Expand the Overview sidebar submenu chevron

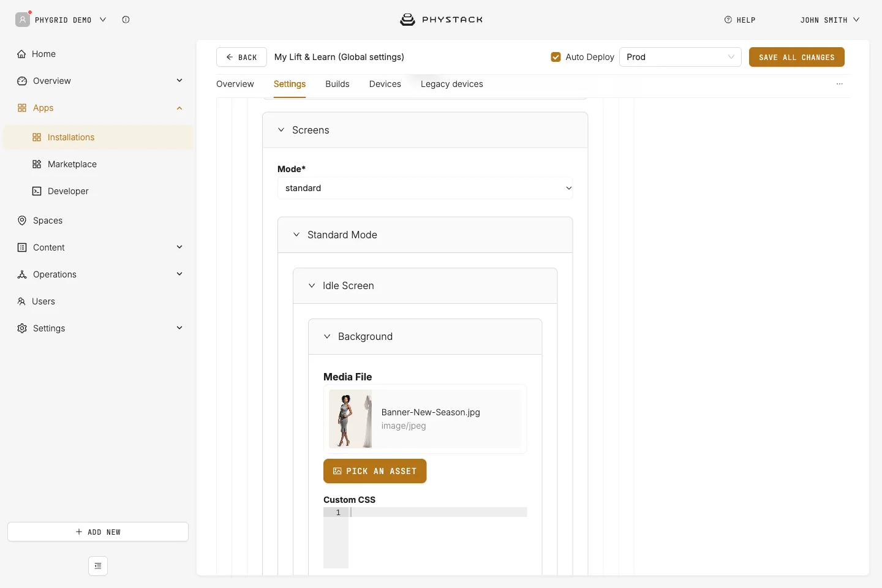tap(179, 80)
